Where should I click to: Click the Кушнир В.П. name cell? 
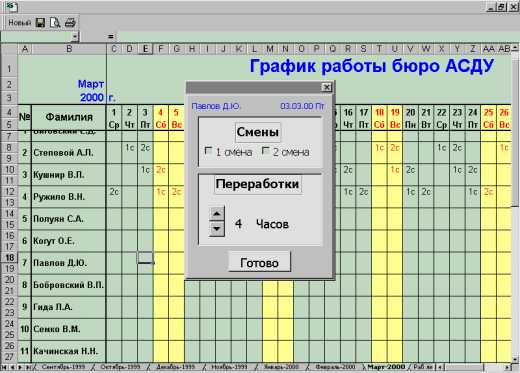point(69,175)
